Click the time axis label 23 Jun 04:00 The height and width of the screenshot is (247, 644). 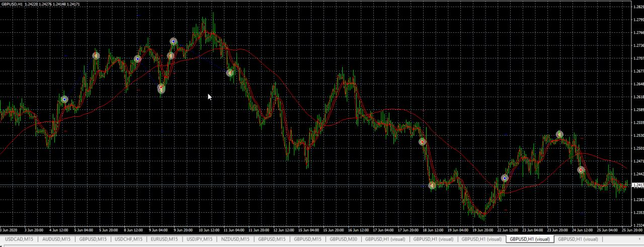534,230
